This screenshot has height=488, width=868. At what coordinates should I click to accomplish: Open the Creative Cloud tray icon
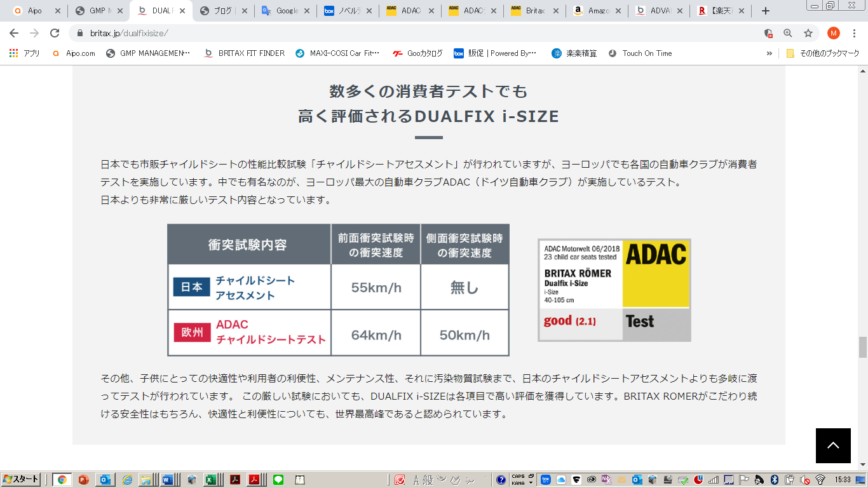[591, 480]
